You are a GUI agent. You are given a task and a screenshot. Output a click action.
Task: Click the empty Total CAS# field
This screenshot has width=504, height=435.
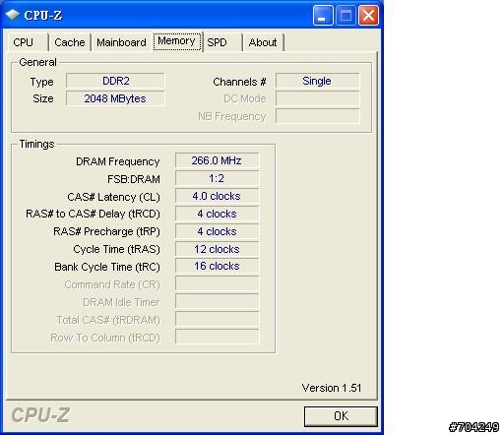(x=217, y=319)
